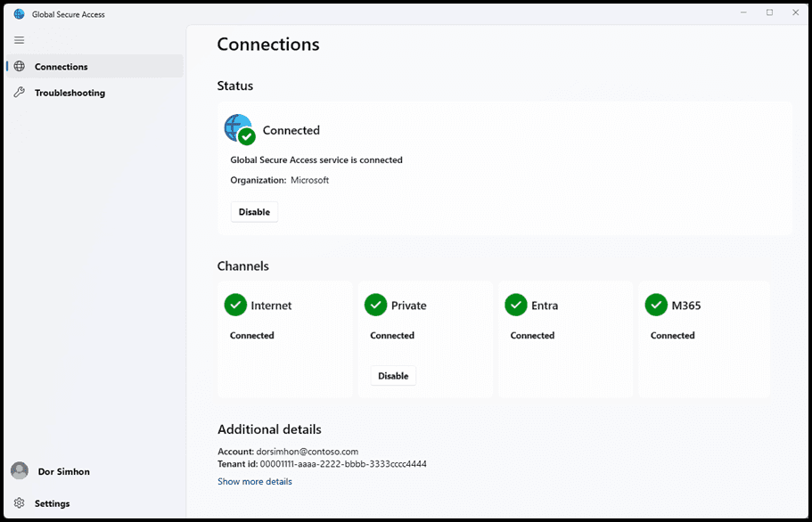Click the Connections page heading
812x522 pixels.
[x=268, y=44]
